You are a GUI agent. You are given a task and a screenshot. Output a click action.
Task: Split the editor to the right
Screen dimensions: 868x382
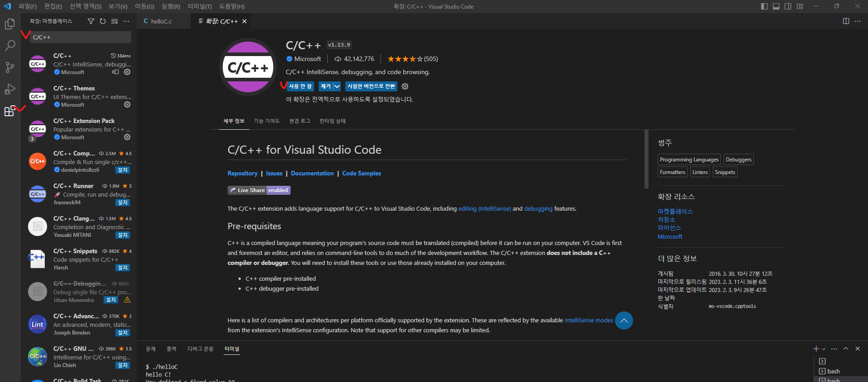pos(846,21)
